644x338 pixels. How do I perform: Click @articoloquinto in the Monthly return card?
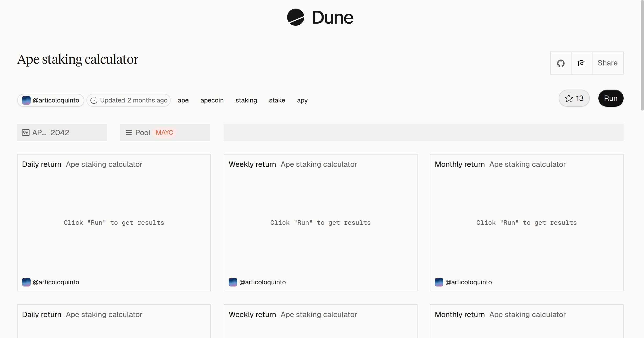(469, 282)
